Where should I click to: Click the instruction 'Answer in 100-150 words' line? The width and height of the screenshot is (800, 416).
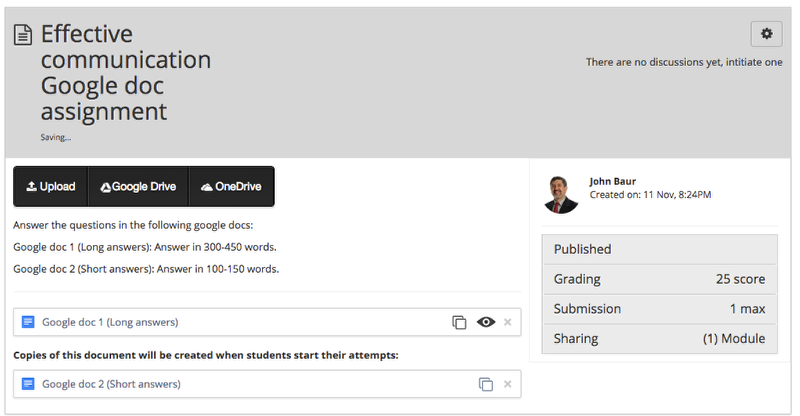[146, 269]
